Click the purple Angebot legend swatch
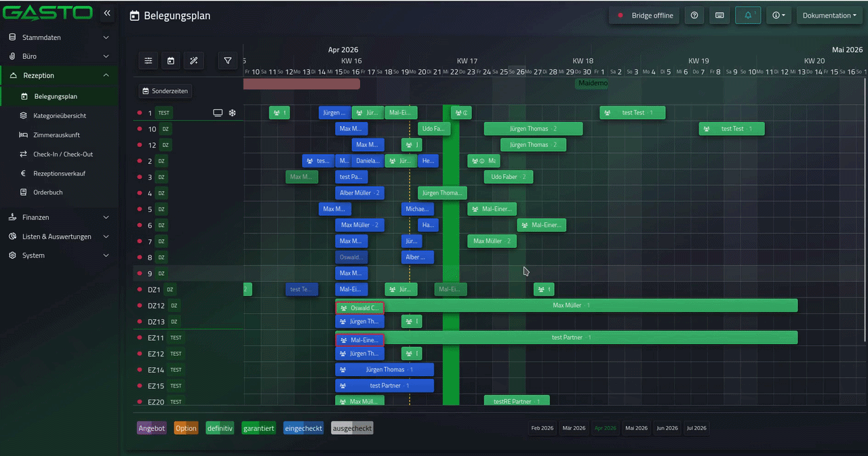This screenshot has height=456, width=868. click(152, 428)
